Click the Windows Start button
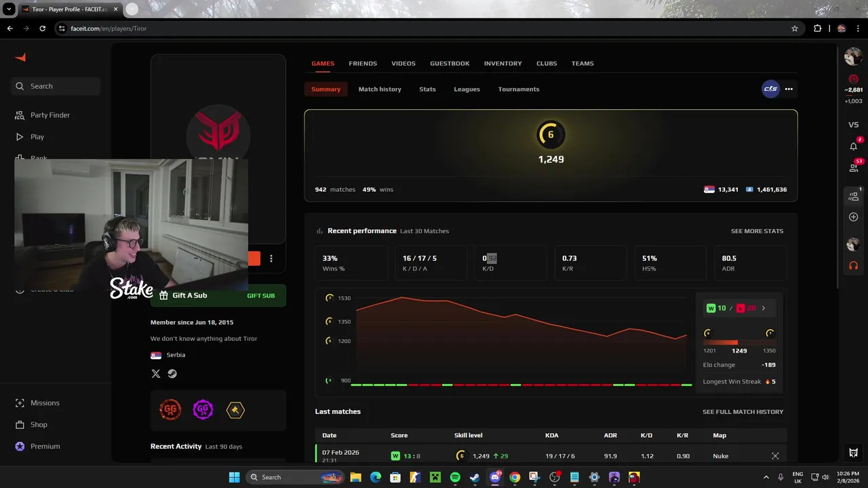 [234, 477]
